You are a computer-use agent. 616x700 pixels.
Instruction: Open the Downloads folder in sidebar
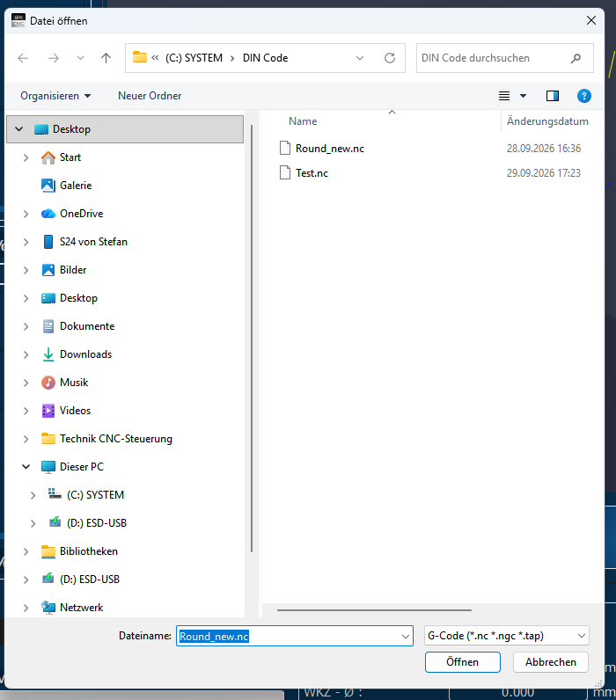pos(85,354)
